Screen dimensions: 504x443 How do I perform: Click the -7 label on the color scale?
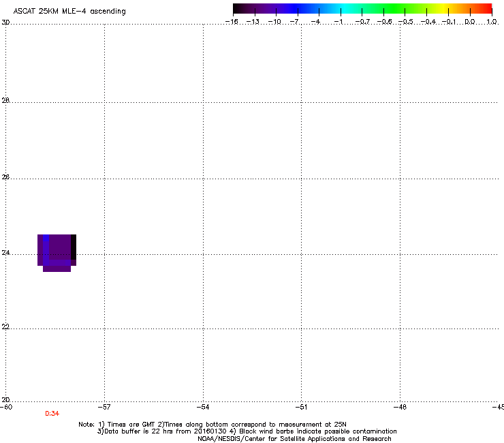coord(295,22)
